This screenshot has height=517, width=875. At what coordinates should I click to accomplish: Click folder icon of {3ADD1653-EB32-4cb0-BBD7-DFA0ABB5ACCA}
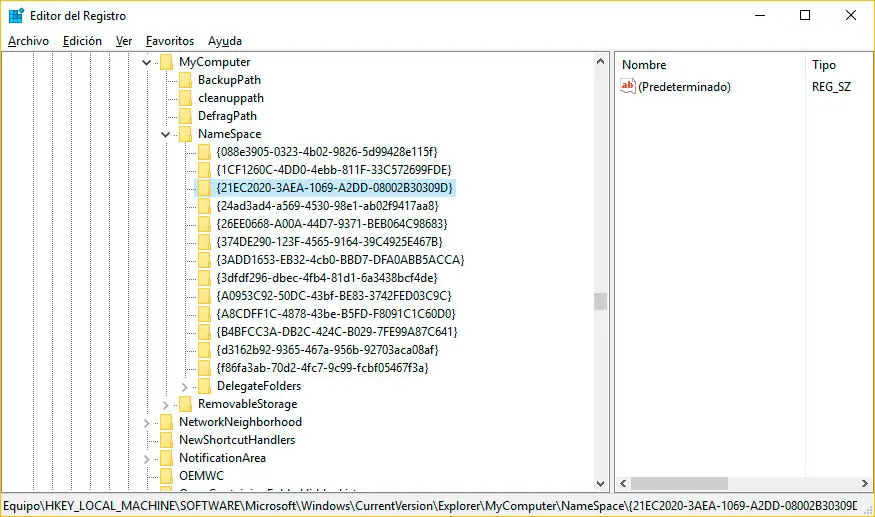click(x=204, y=260)
